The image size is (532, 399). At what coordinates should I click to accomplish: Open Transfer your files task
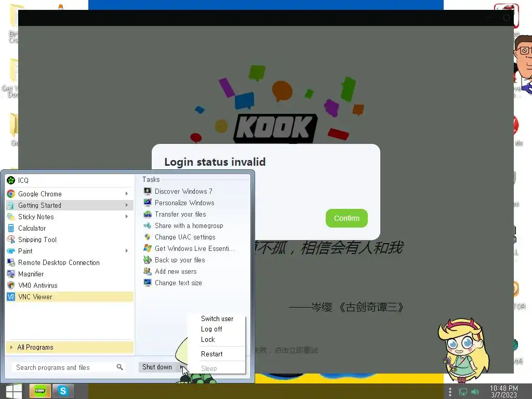click(x=180, y=215)
